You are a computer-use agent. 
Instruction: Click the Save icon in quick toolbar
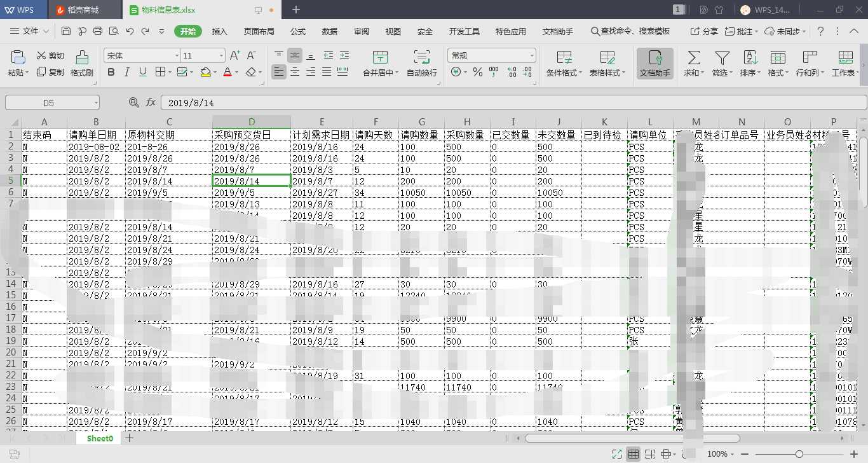pyautogui.click(x=66, y=31)
